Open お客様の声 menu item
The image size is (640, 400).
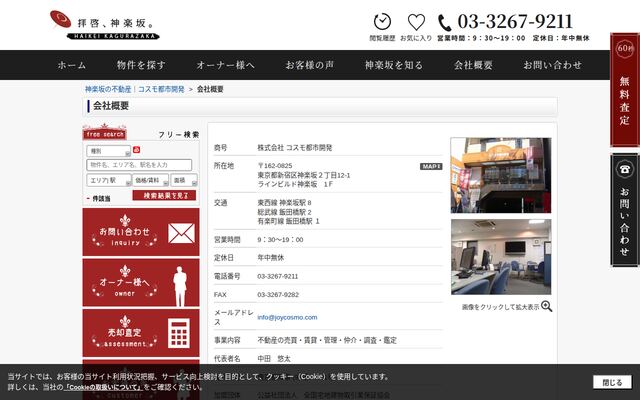(x=309, y=65)
